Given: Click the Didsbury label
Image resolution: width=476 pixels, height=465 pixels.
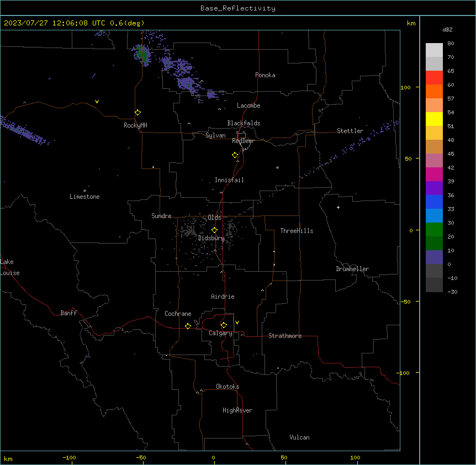Looking at the screenshot, I should click(211, 238).
